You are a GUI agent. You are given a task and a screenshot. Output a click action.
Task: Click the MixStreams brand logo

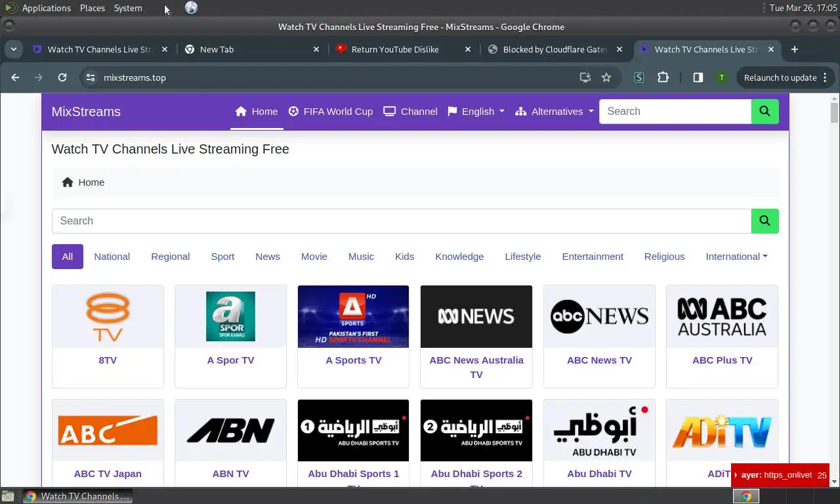coord(86,112)
